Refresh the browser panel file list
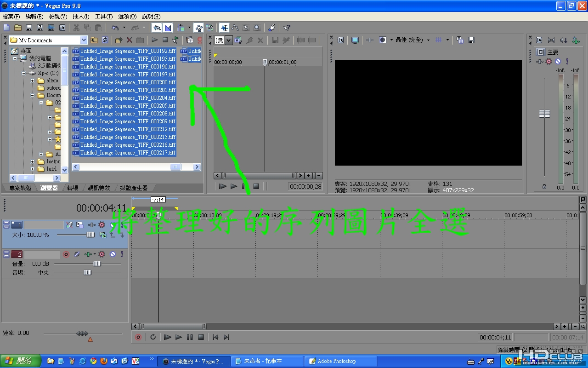Screen dimensions: 588x368 pos(105,40)
